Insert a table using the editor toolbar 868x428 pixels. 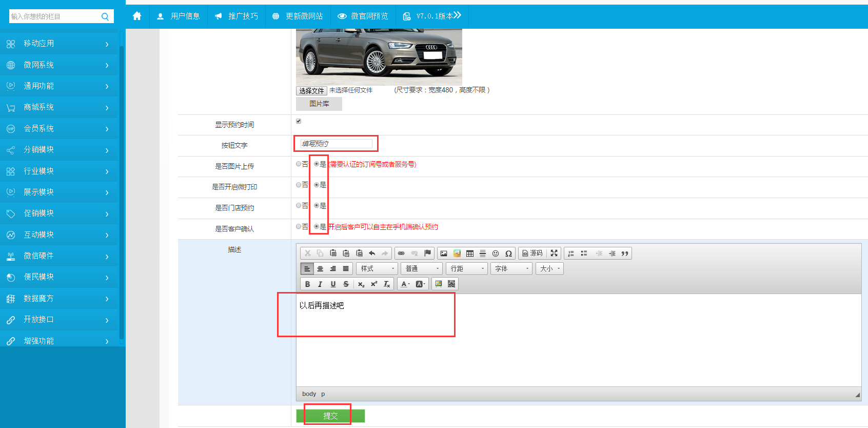[x=470, y=254]
